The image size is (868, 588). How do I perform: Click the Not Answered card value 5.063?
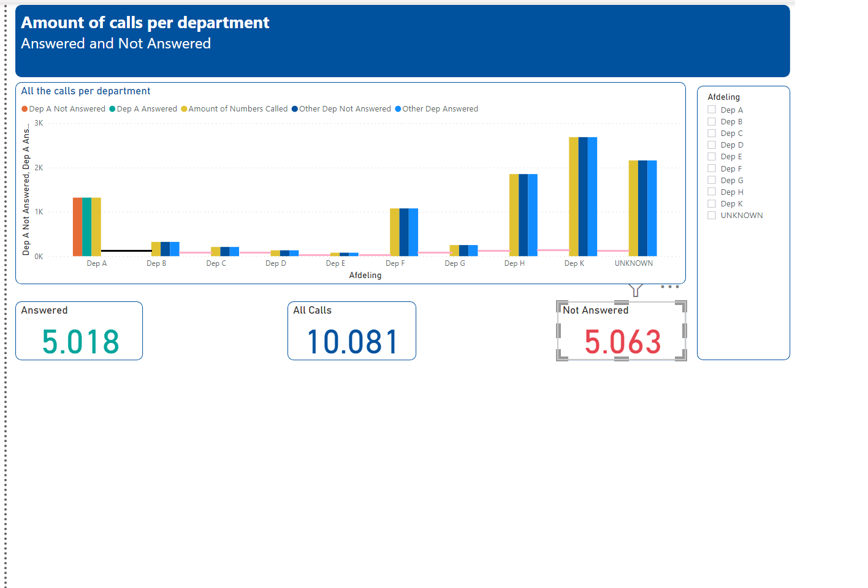[x=623, y=342]
